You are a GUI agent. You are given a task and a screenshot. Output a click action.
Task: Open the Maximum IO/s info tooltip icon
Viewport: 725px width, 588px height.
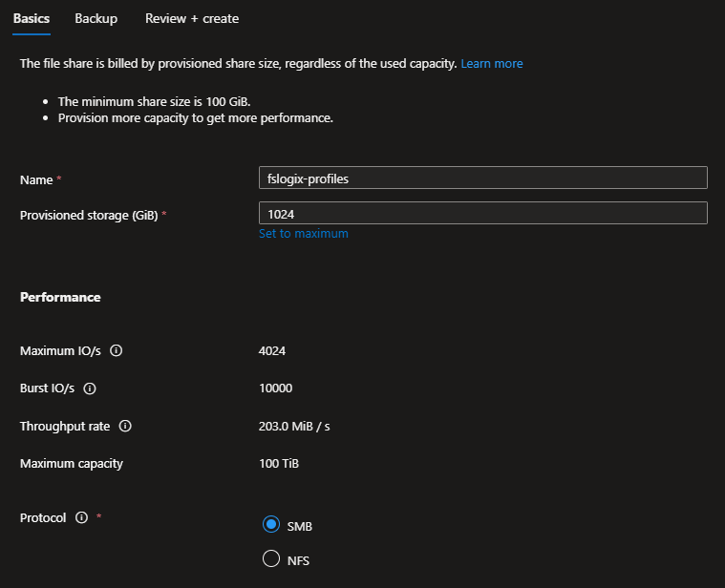[x=117, y=350]
